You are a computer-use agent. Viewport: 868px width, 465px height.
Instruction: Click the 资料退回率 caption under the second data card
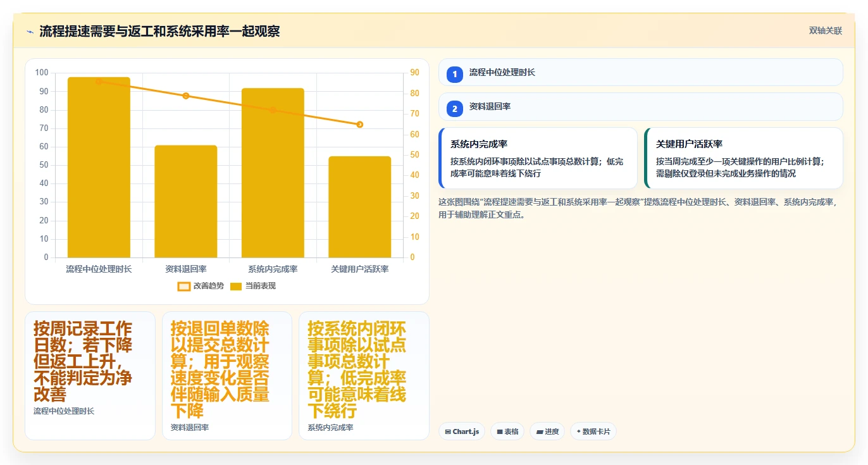(x=190, y=428)
